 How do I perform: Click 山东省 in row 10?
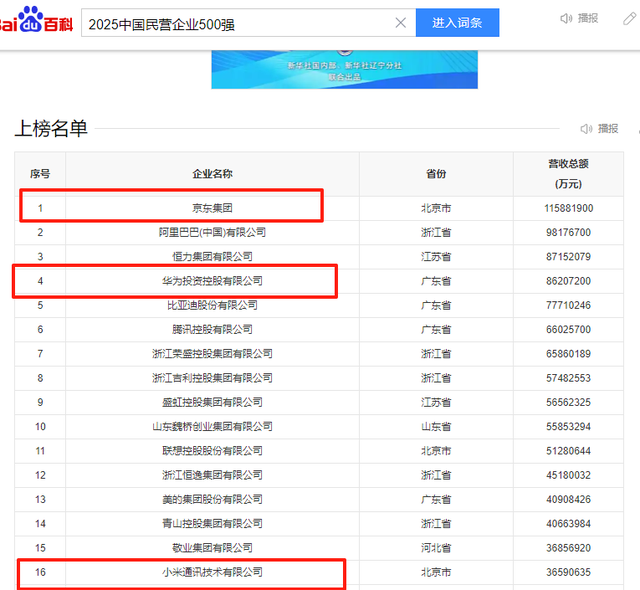point(436,427)
